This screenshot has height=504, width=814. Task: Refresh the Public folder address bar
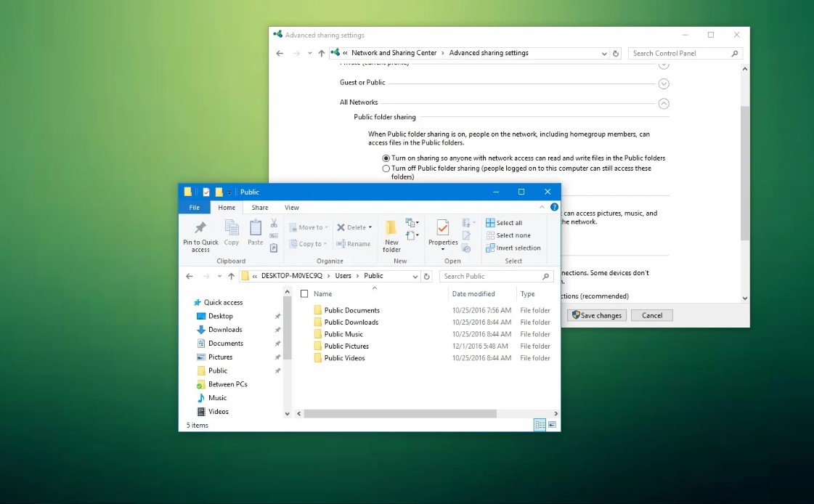(x=427, y=276)
